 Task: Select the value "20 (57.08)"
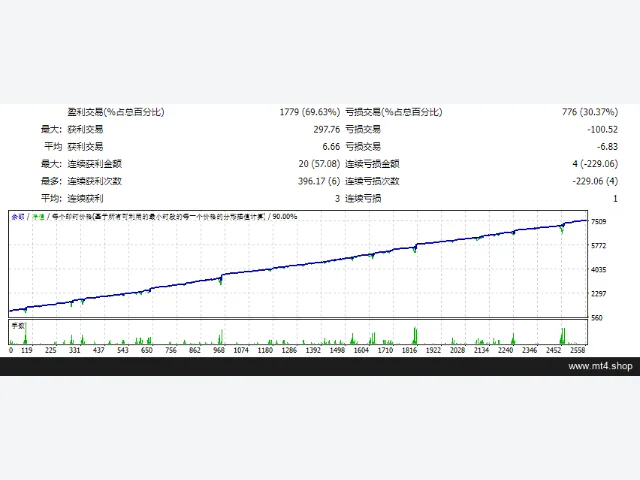point(319,164)
